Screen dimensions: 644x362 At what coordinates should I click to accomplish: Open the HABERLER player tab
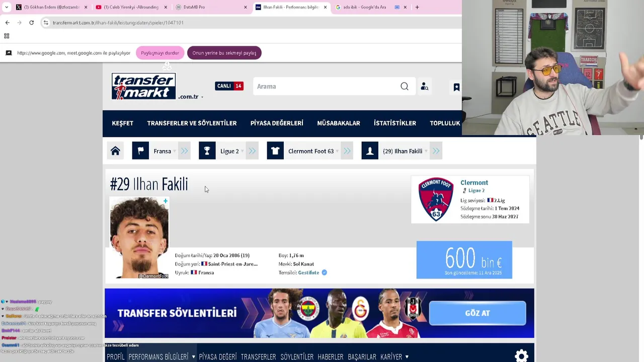point(331,357)
